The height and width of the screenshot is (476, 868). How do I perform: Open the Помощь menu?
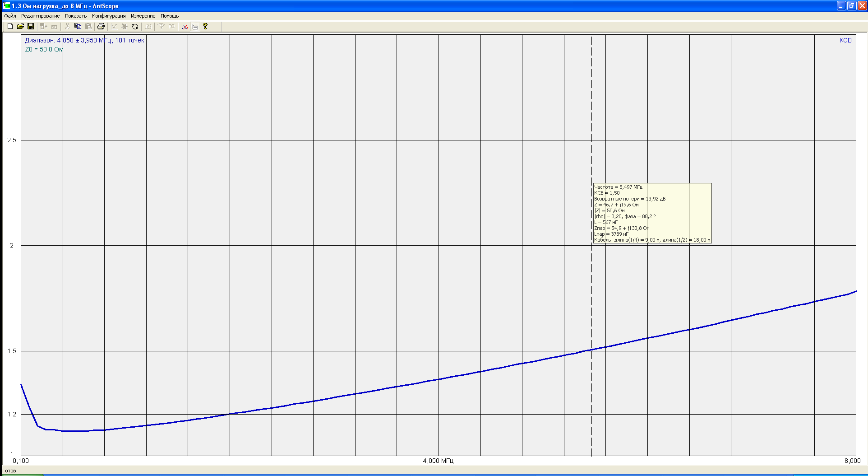pos(170,16)
